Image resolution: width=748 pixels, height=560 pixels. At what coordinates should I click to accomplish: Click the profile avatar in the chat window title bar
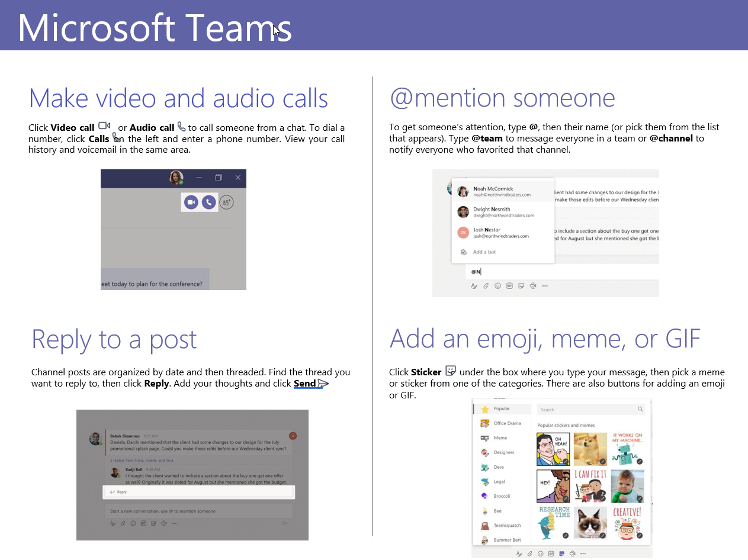[176, 178]
